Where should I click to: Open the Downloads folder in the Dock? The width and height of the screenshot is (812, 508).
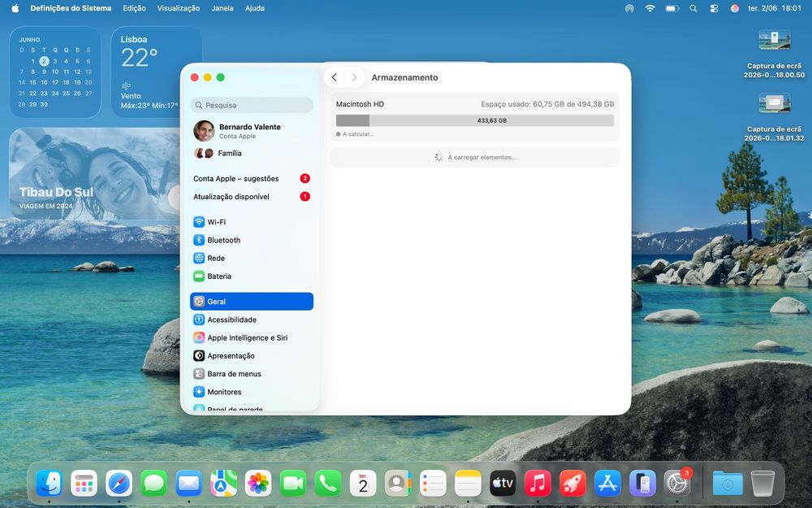coord(728,483)
